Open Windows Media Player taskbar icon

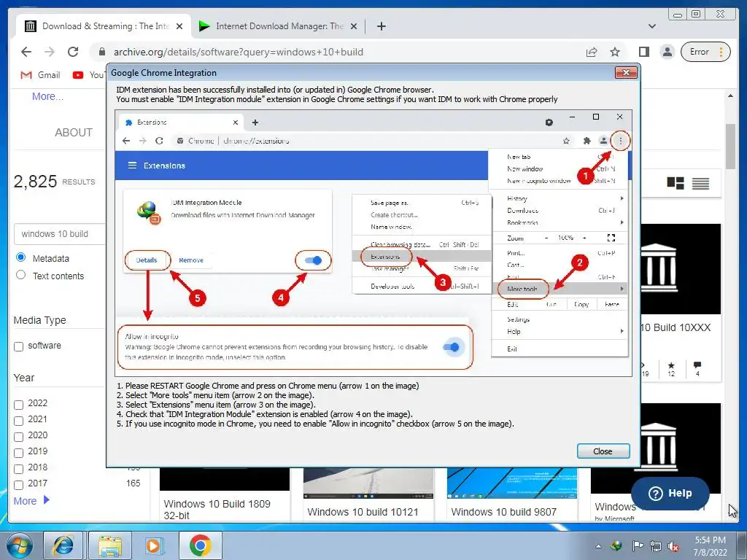pos(154,545)
